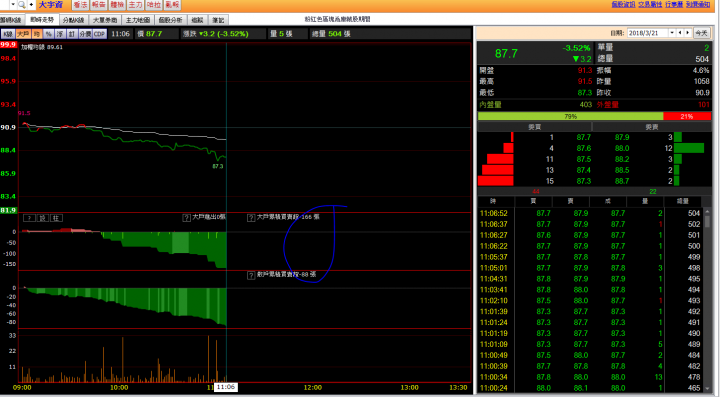Select the 11:00:34 trade row
The height and width of the screenshot is (397, 720).
click(x=590, y=377)
